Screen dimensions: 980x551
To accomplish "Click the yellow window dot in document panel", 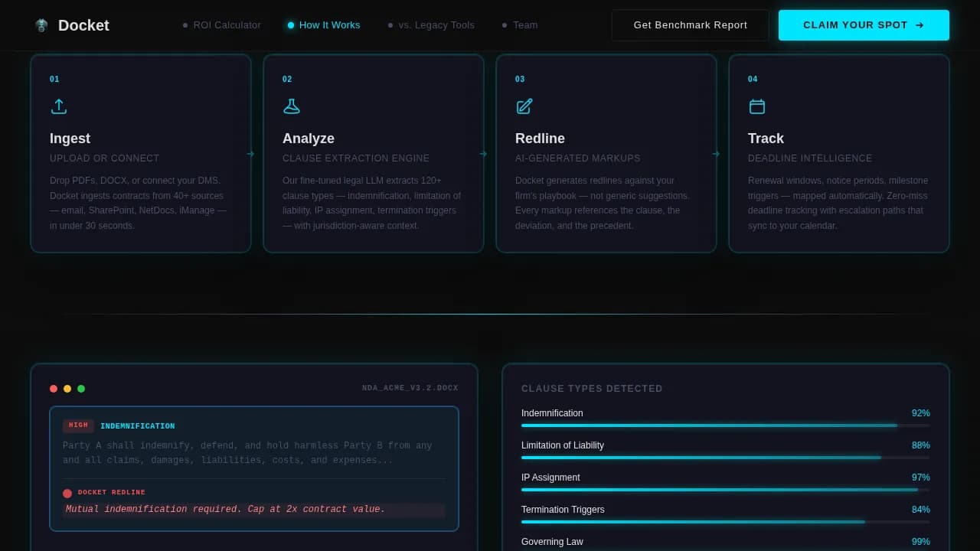I will tap(67, 389).
